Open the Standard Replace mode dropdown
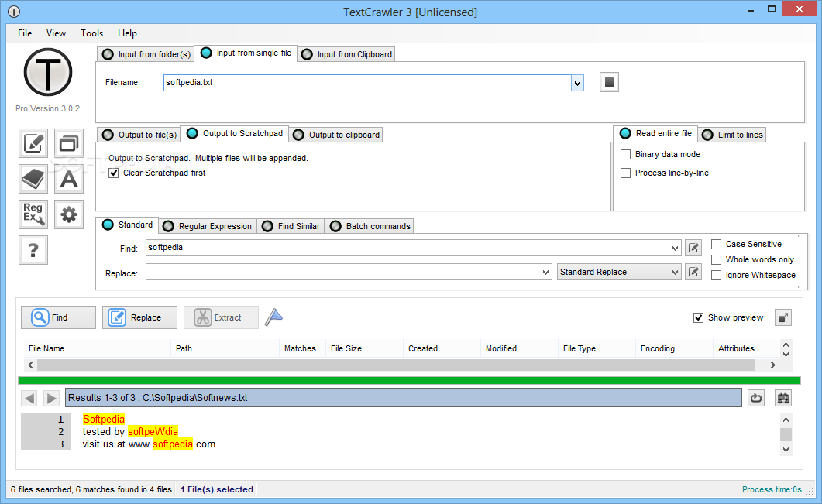 click(619, 272)
